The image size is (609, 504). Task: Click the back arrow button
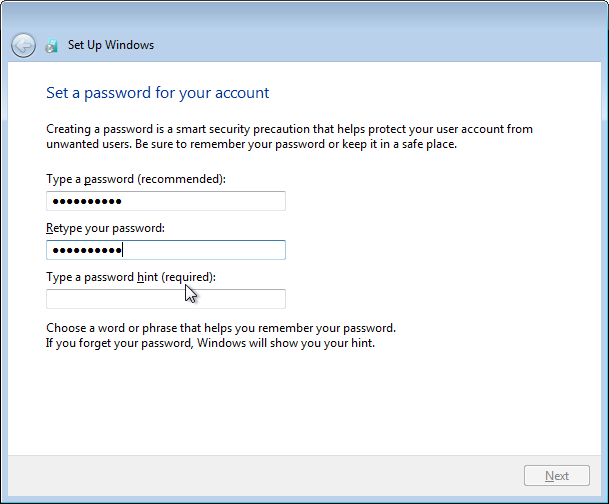pos(23,45)
